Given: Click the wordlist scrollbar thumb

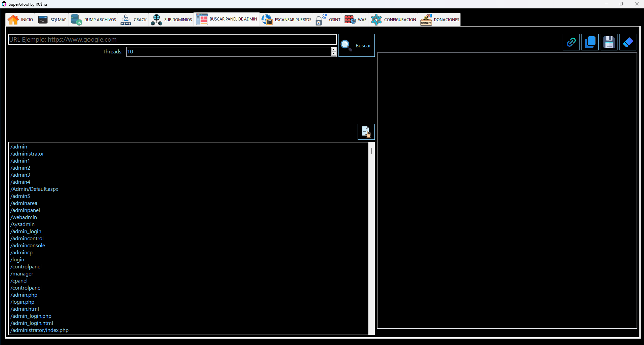Looking at the screenshot, I should pyautogui.click(x=371, y=151).
